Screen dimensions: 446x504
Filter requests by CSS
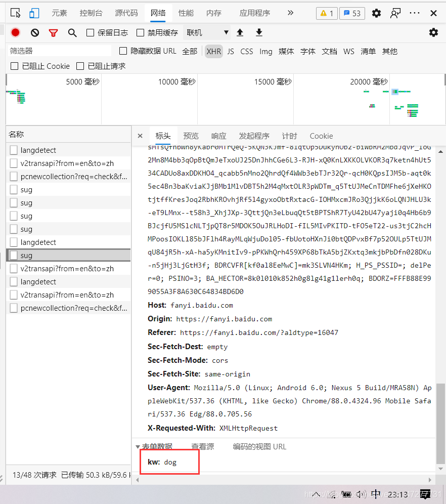point(247,51)
